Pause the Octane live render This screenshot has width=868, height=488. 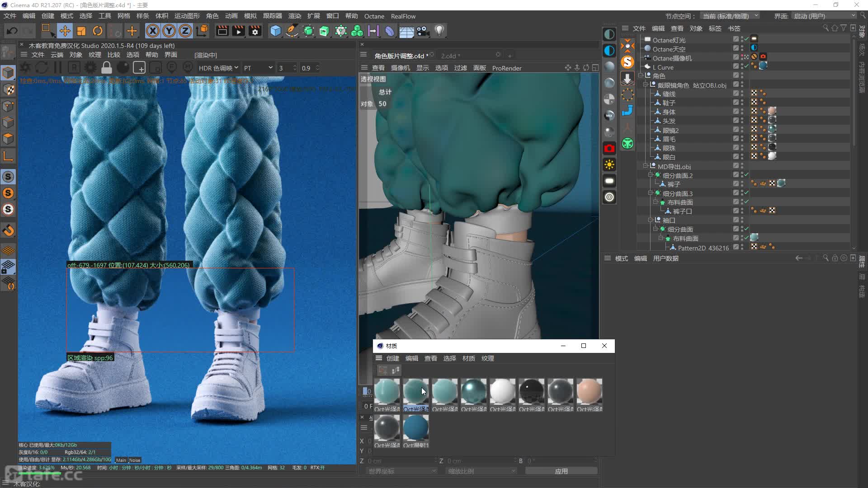58,68
